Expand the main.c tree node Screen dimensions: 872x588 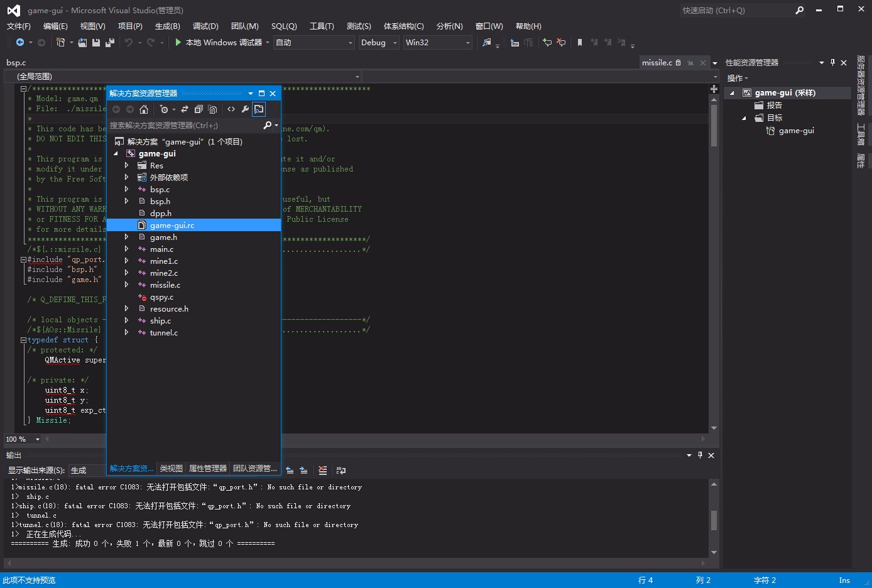(x=126, y=249)
